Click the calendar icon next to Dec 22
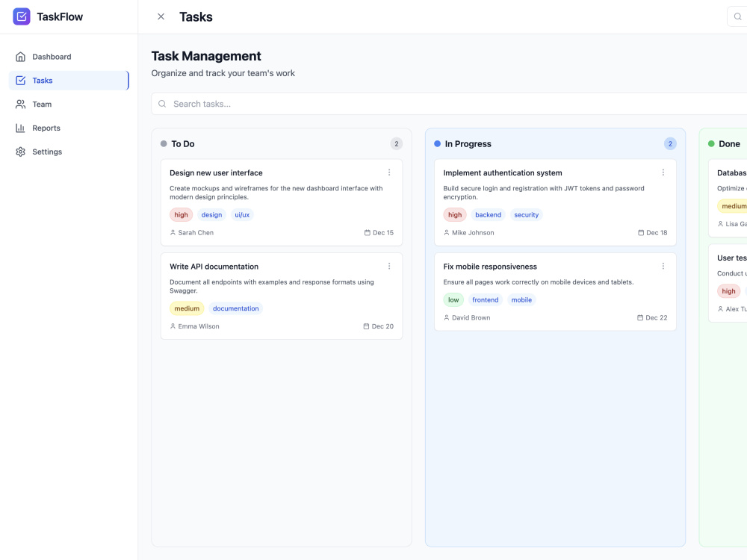 tap(640, 318)
